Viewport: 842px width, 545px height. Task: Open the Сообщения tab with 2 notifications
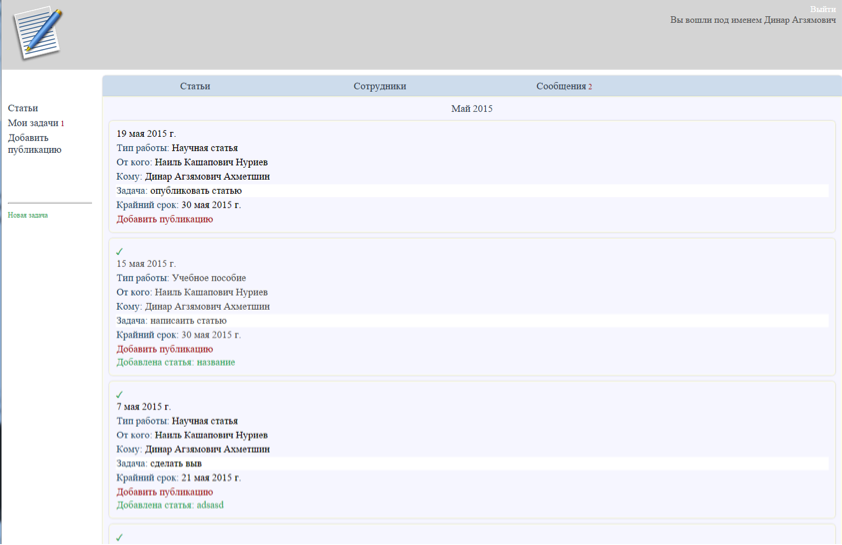pos(564,86)
